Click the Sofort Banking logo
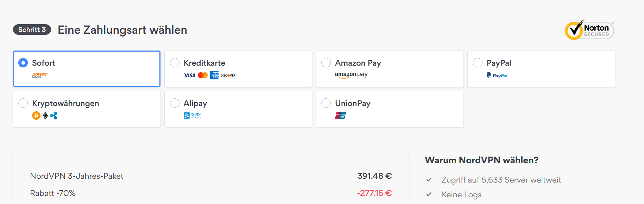Screen dimensions: 644x204 40,75
